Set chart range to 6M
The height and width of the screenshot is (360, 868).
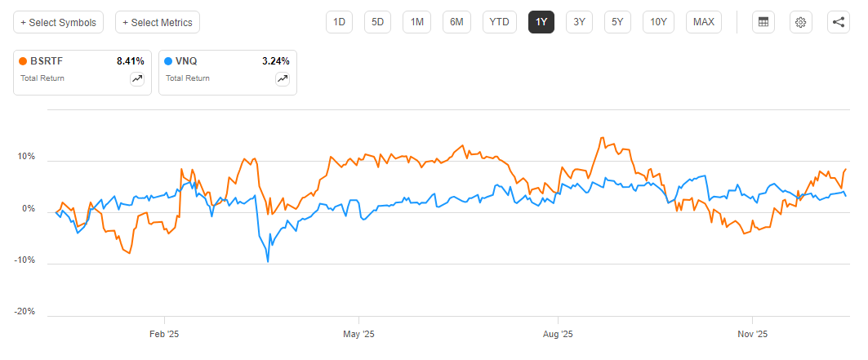click(456, 22)
